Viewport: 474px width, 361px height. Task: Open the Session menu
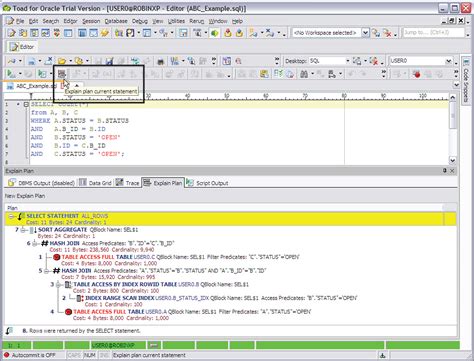(x=91, y=21)
